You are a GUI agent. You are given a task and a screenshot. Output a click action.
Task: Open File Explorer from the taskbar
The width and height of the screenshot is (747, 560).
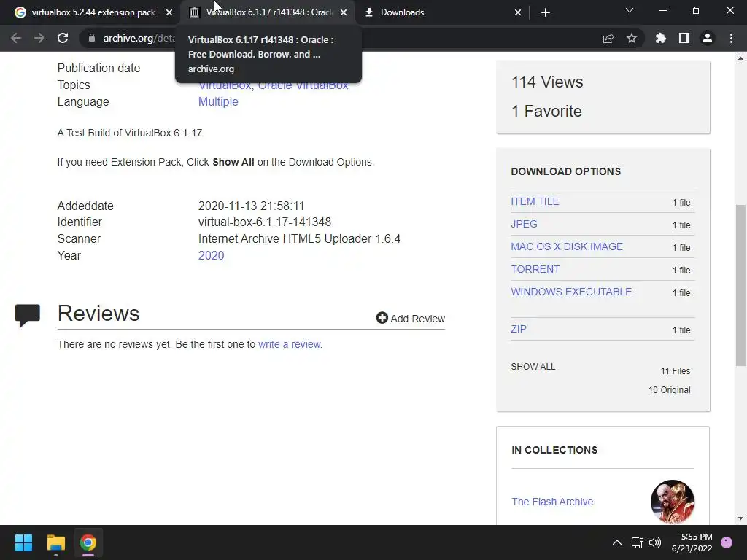pyautogui.click(x=55, y=542)
